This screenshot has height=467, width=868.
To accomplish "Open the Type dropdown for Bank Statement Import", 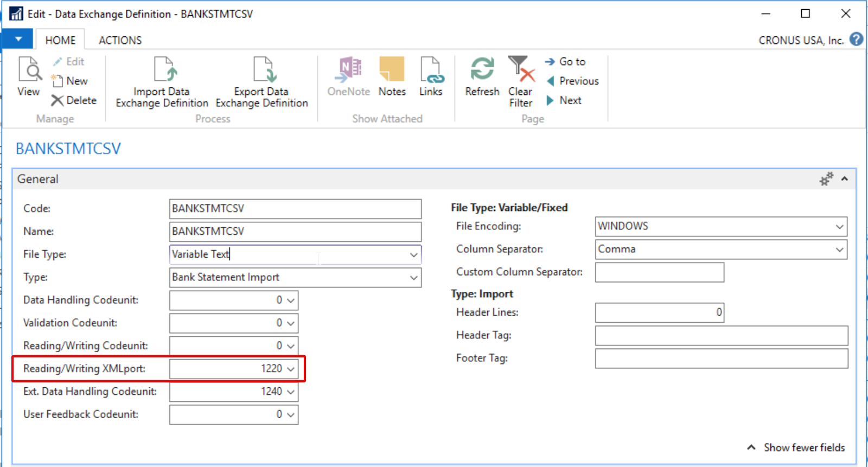I will (414, 277).
